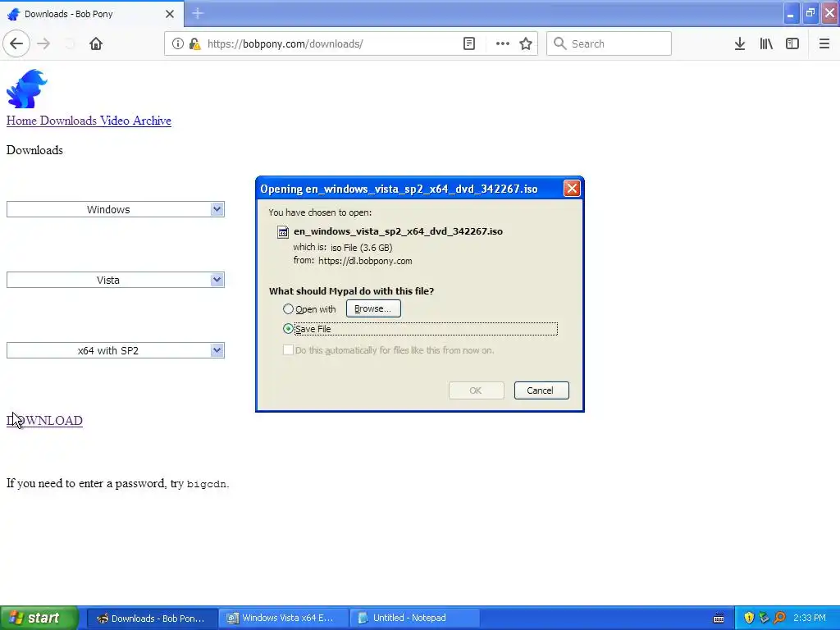Click the green network tray icon
The image size is (840, 630).
coord(765,618)
